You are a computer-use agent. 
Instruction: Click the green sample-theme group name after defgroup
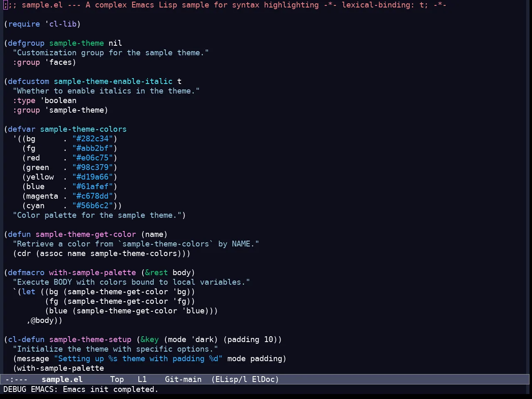pos(76,43)
